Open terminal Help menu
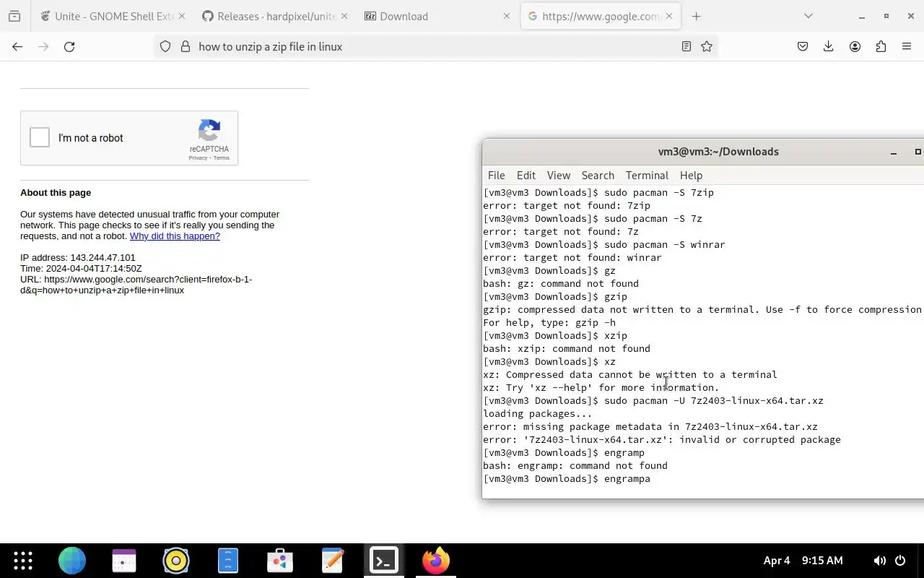Viewport: 924px width, 578px height. coord(691,176)
